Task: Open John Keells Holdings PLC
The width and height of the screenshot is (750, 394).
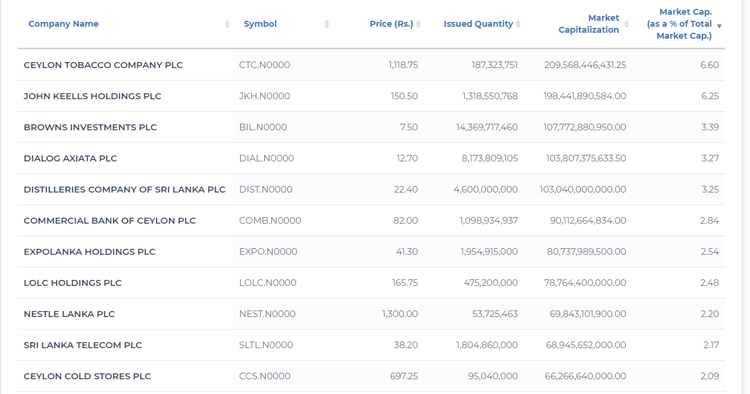Action: pyautogui.click(x=92, y=96)
